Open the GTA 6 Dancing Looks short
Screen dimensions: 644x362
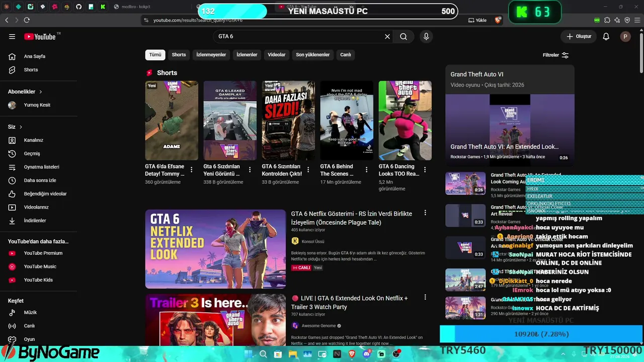pyautogui.click(x=405, y=121)
